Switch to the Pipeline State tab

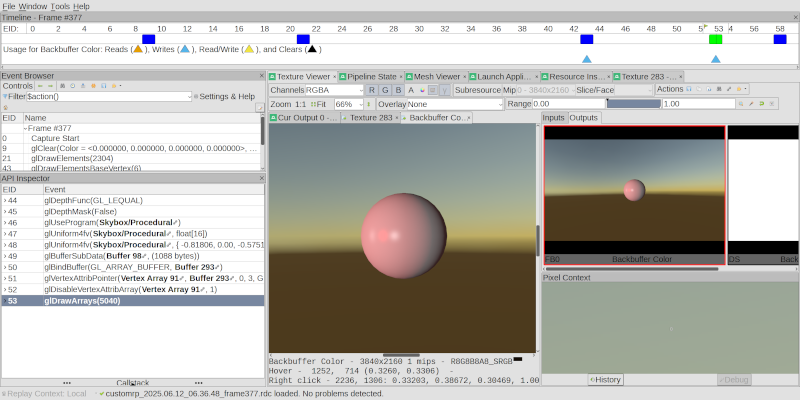coord(371,76)
